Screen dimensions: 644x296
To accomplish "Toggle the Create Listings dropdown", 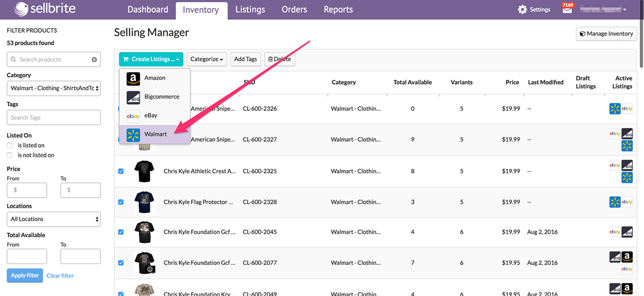I will [151, 59].
